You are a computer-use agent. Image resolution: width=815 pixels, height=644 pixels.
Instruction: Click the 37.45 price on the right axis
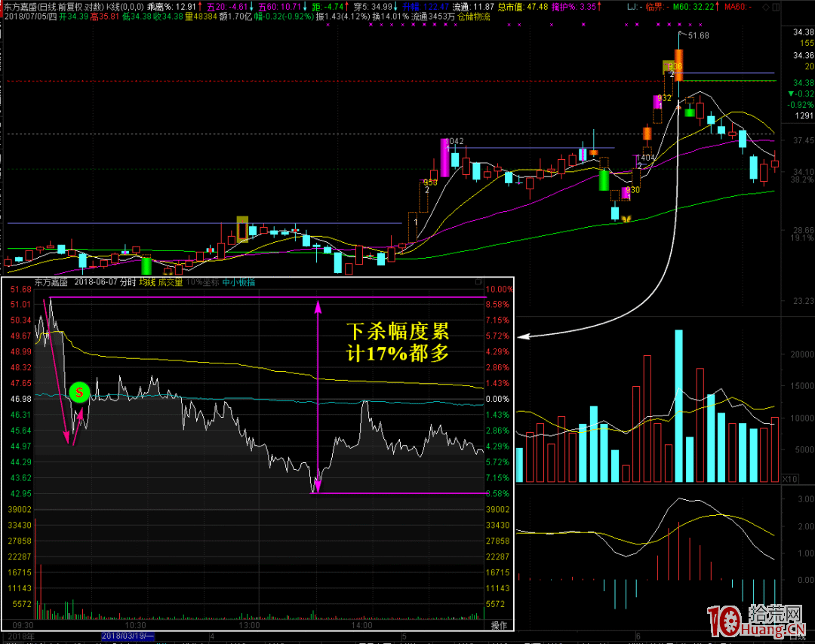click(804, 141)
